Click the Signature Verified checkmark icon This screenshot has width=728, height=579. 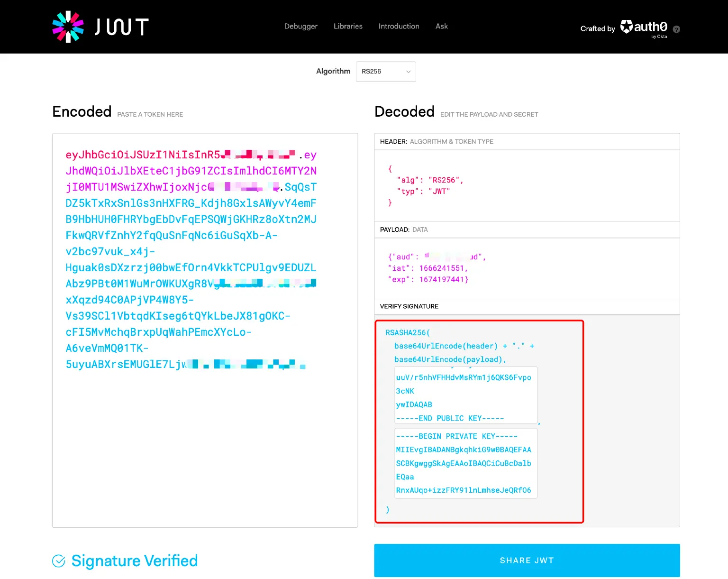58,561
